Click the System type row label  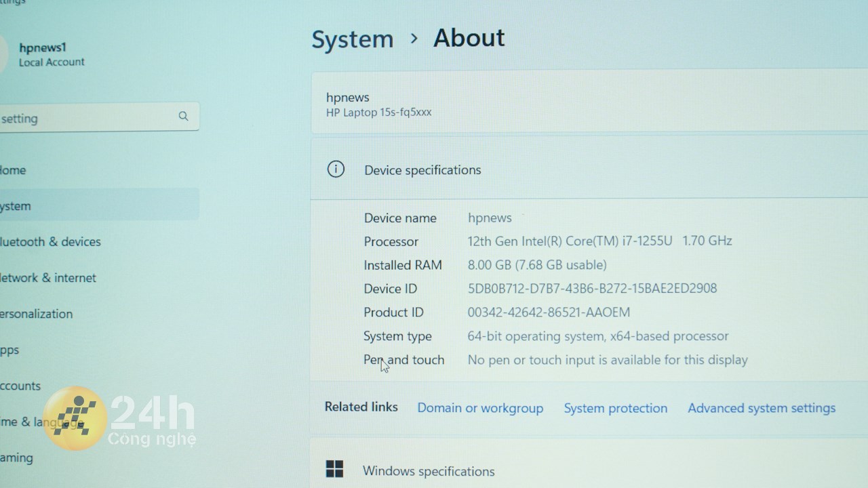[397, 336]
